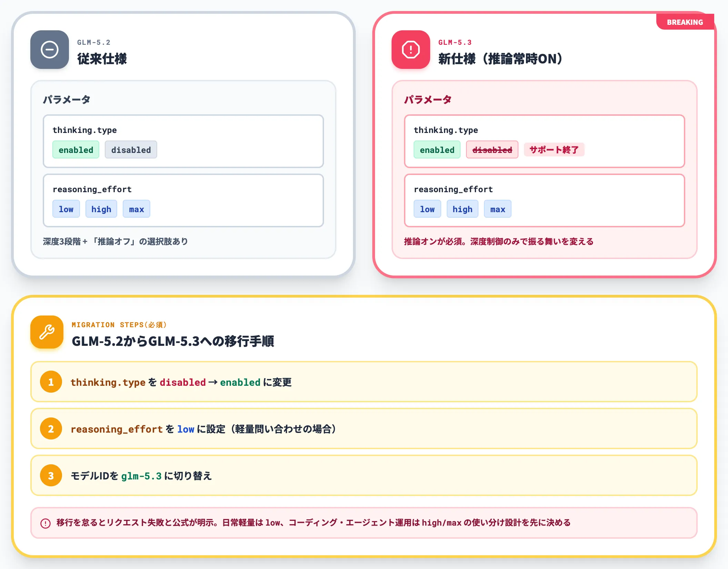Click the MIGRATION STEPS(必須) label

(x=119, y=325)
